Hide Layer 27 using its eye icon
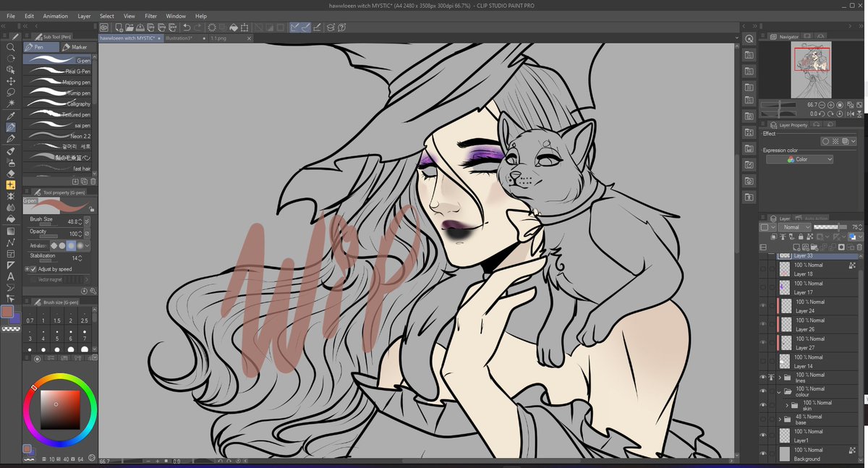Viewport: 868px width, 468px height. pos(763,343)
